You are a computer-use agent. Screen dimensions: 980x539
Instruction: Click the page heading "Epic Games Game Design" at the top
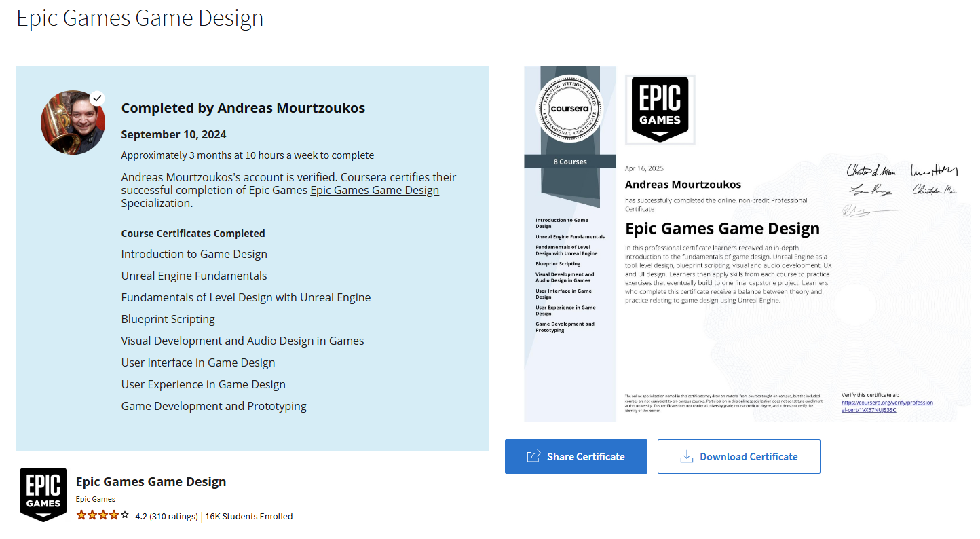[140, 18]
